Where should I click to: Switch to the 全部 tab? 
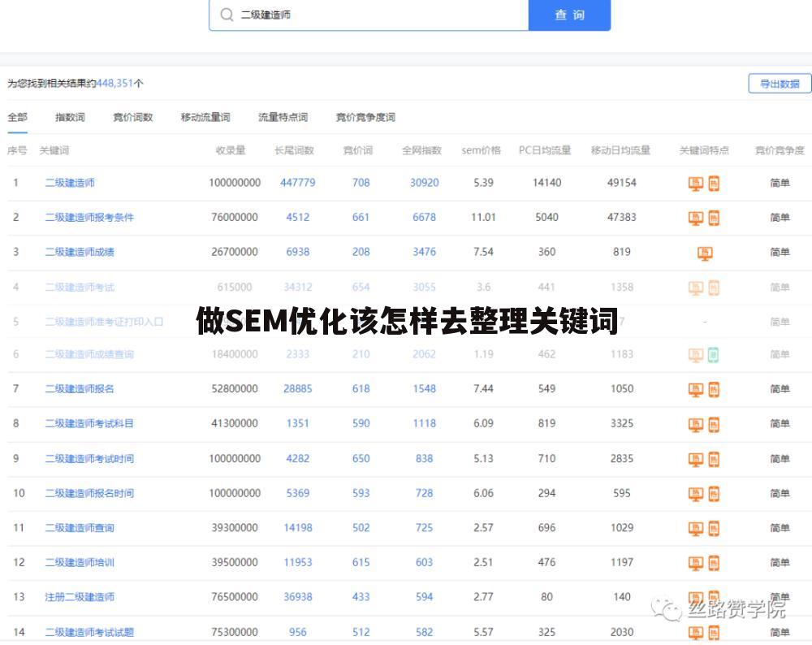(17, 117)
